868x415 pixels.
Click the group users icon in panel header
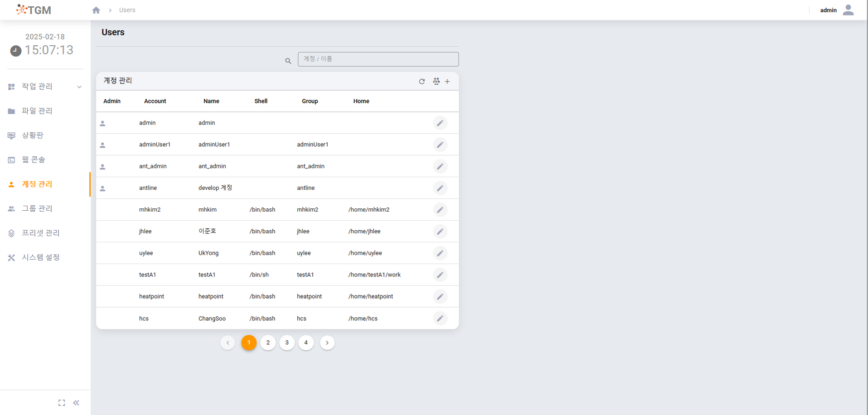tap(436, 82)
